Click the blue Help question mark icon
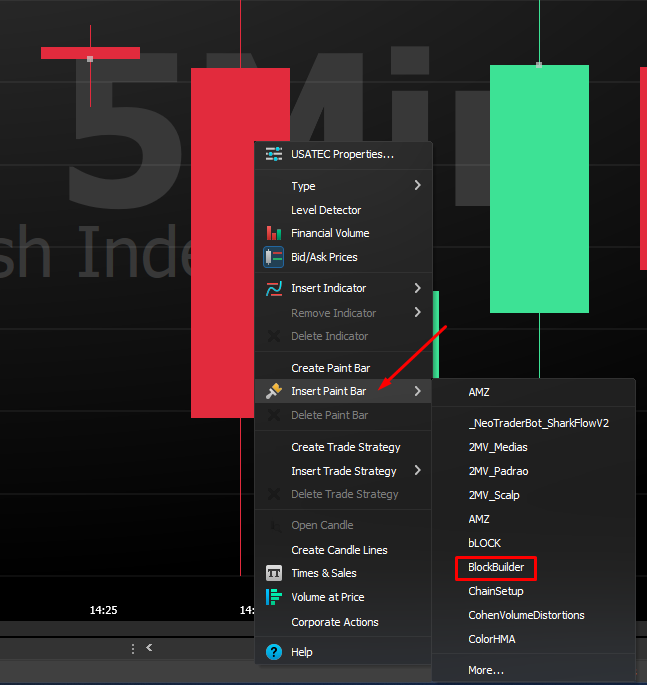This screenshot has width=647, height=685. pyautogui.click(x=273, y=652)
